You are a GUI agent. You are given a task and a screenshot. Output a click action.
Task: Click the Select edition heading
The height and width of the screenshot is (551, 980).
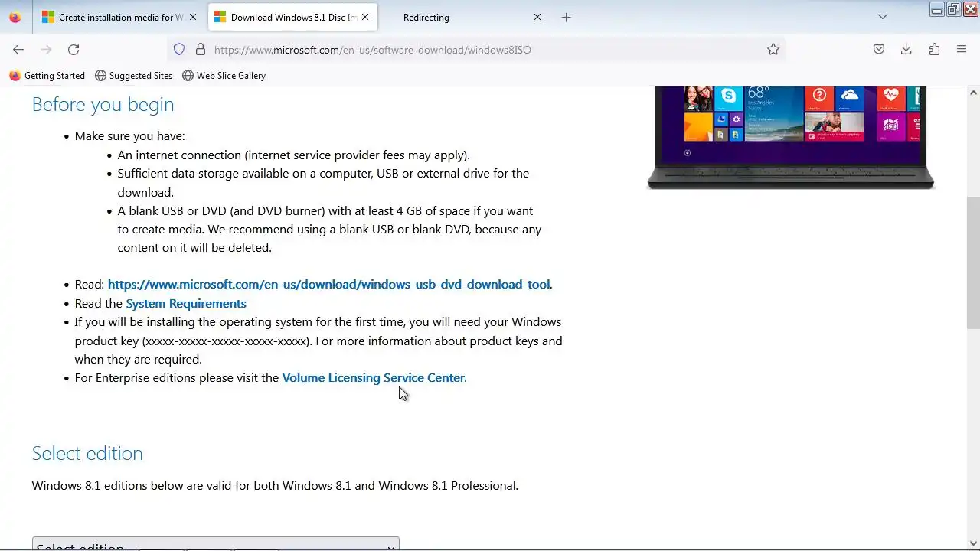[x=87, y=453]
